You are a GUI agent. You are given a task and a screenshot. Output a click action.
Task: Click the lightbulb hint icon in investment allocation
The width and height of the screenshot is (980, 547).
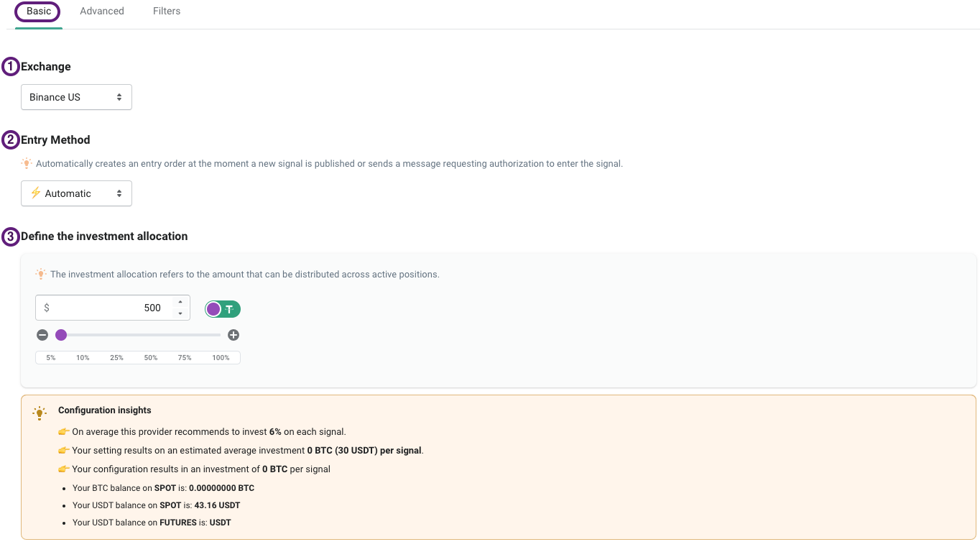(41, 274)
